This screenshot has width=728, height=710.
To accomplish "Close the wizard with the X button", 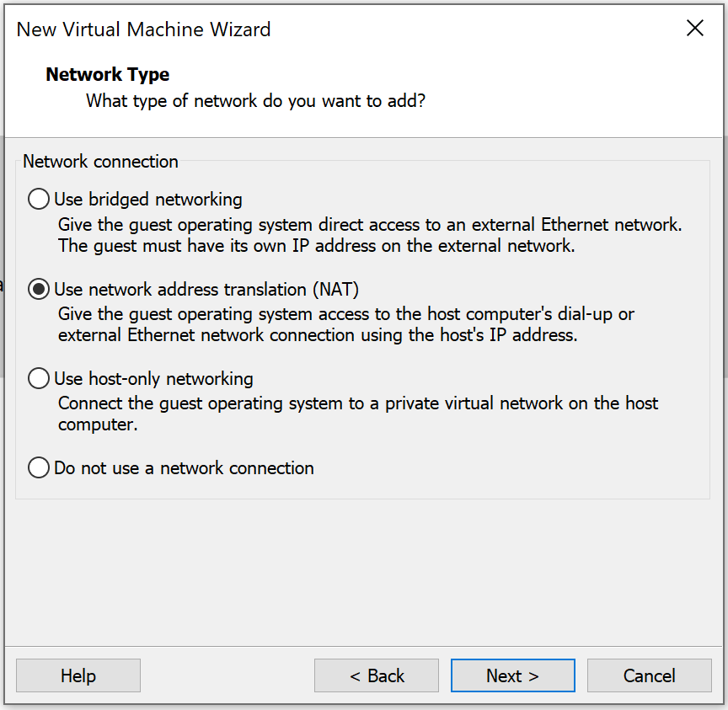I will click(694, 28).
